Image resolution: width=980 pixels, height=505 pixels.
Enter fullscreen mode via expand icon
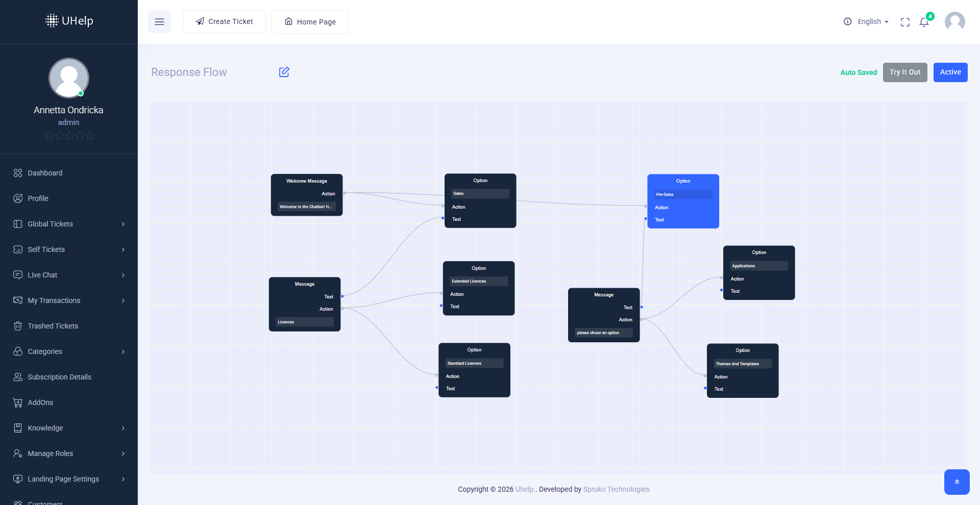[x=905, y=22]
